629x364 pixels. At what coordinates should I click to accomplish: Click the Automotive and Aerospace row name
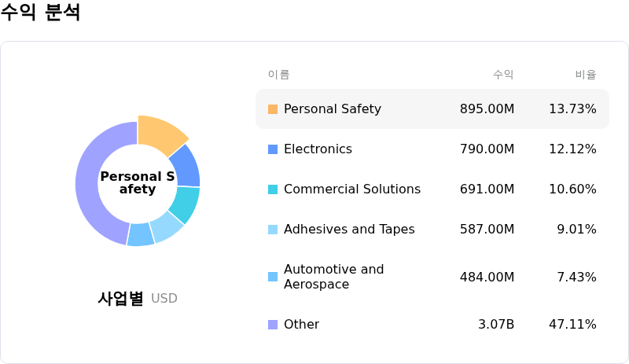click(333, 277)
